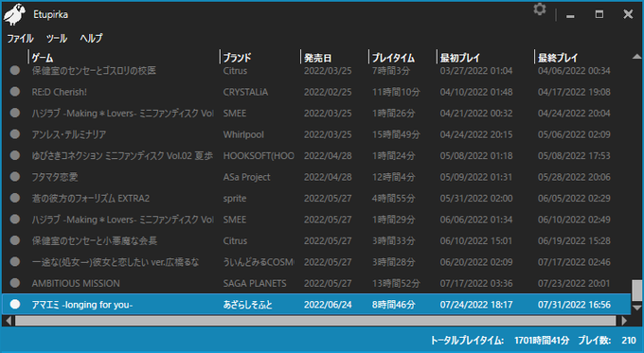Image resolution: width=644 pixels, height=353 pixels.
Task: Click the vertical scrollbar thumb
Action: tap(636, 291)
